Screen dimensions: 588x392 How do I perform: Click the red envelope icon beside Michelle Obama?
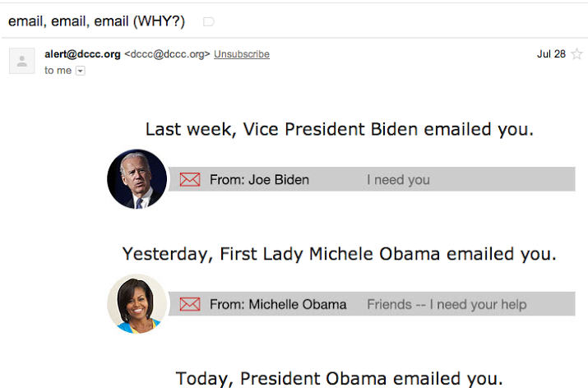click(190, 304)
